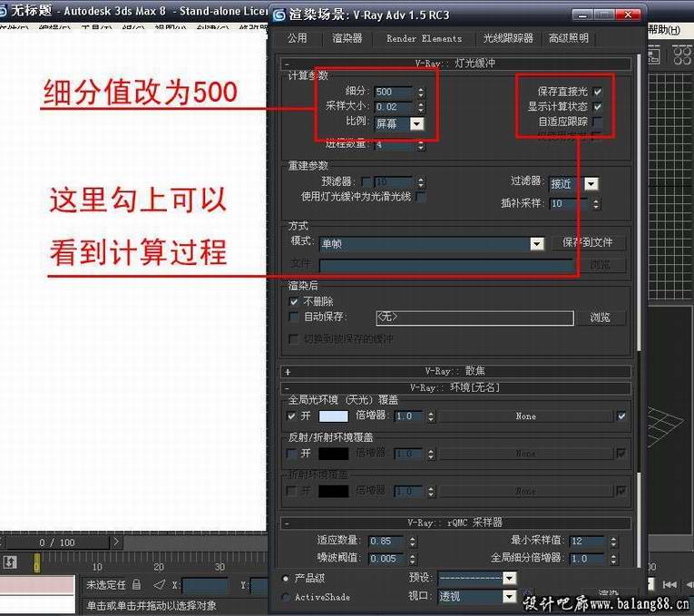This screenshot has height=616, width=694.
Task: Enable 反射/折射环境覆盖 开 checkbox
Action: (292, 453)
